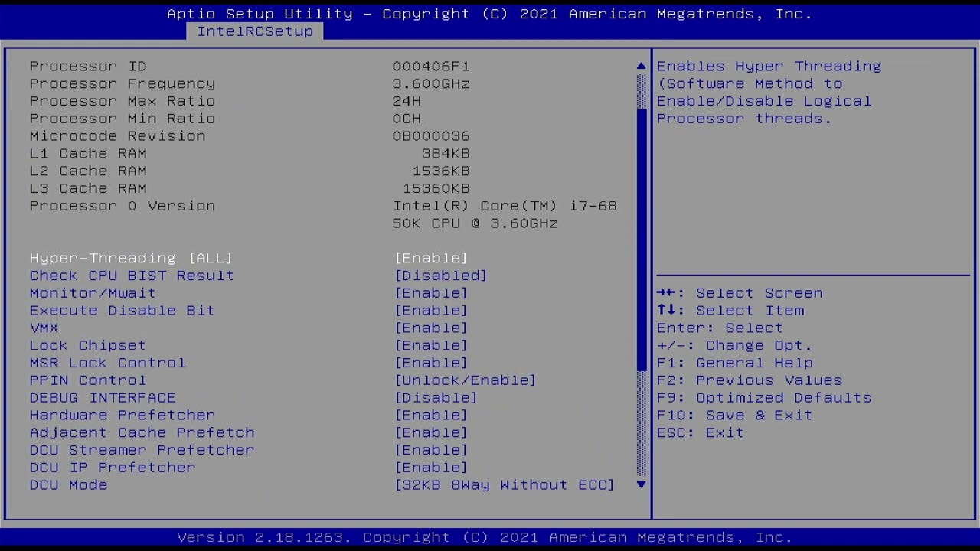The height and width of the screenshot is (551, 980).
Task: Toggle Check CPU BIST Result Disabled value
Action: 440,275
